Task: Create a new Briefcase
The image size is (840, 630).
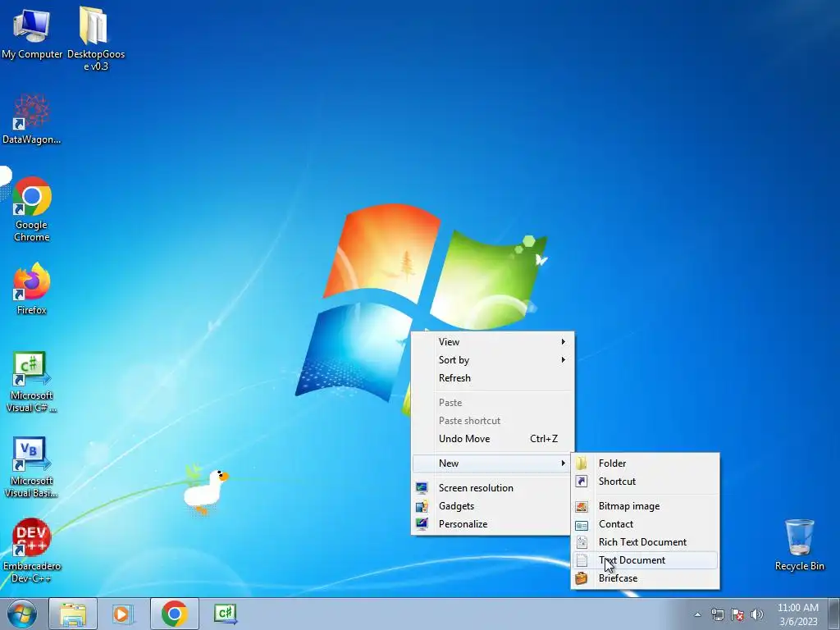Action: click(x=646, y=578)
